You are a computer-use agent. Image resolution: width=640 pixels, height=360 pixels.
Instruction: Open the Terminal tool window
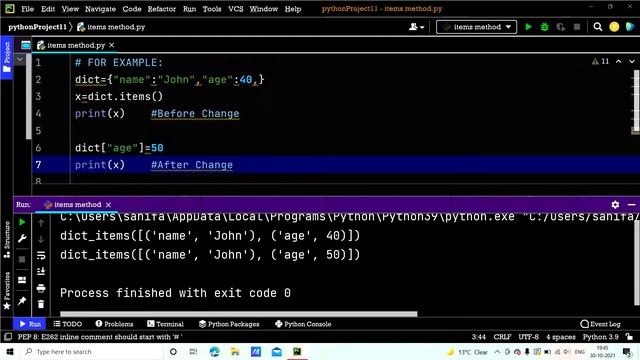click(165, 324)
